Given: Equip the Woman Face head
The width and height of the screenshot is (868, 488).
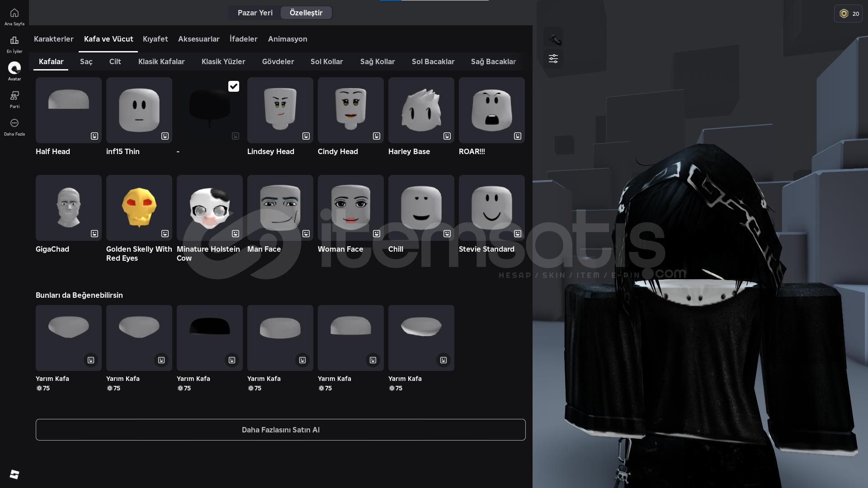Looking at the screenshot, I should coord(351,208).
